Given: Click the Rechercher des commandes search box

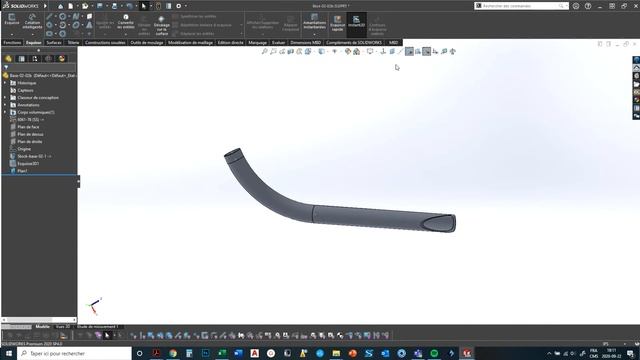Looking at the screenshot, I should click(521, 6).
